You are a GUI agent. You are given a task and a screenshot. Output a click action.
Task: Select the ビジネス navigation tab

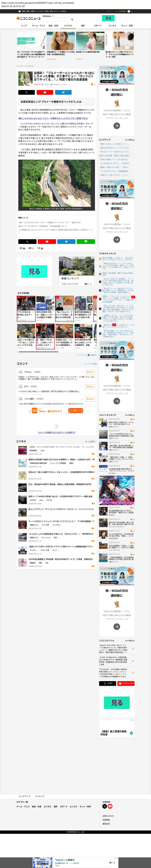click(x=68, y=26)
